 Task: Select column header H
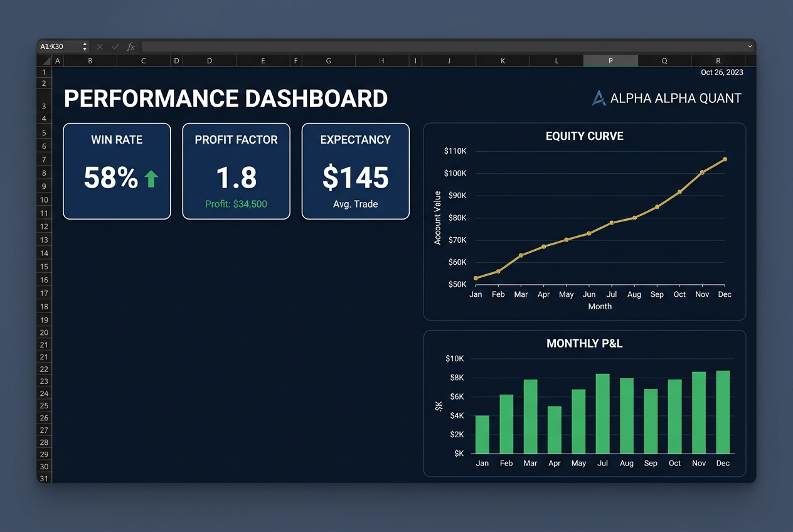pyautogui.click(x=382, y=61)
